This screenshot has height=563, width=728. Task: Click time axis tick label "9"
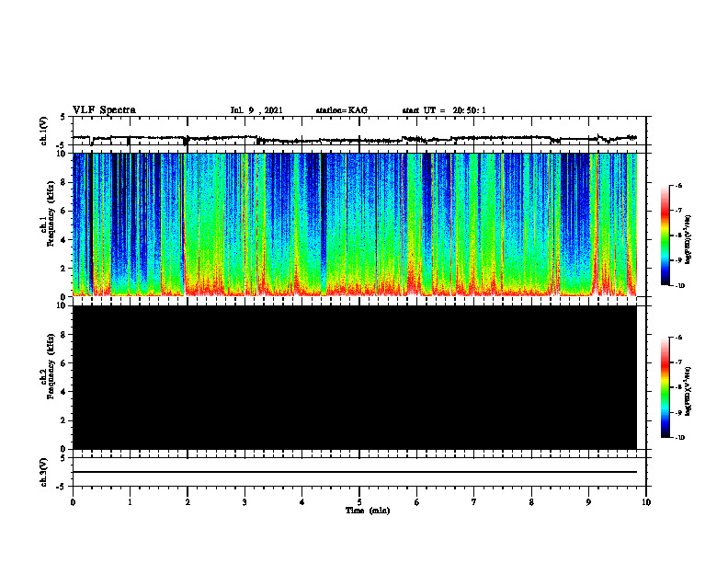pyautogui.click(x=588, y=502)
